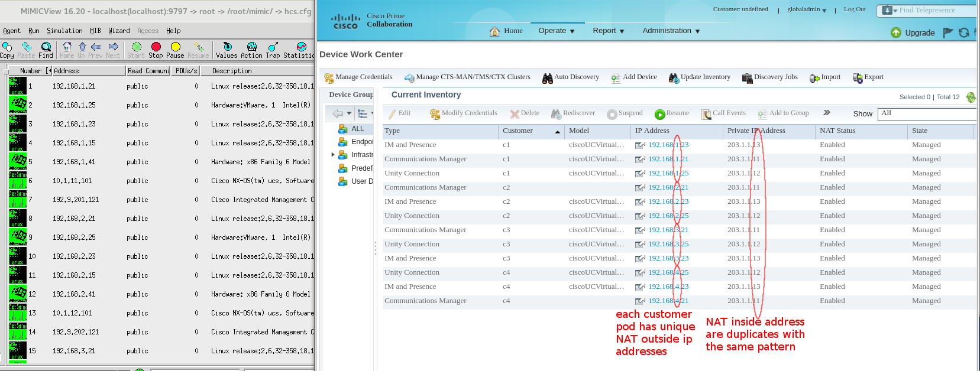Open the MIB menu in MIMICView
Screen dimensions: 980x371
pyautogui.click(x=95, y=31)
